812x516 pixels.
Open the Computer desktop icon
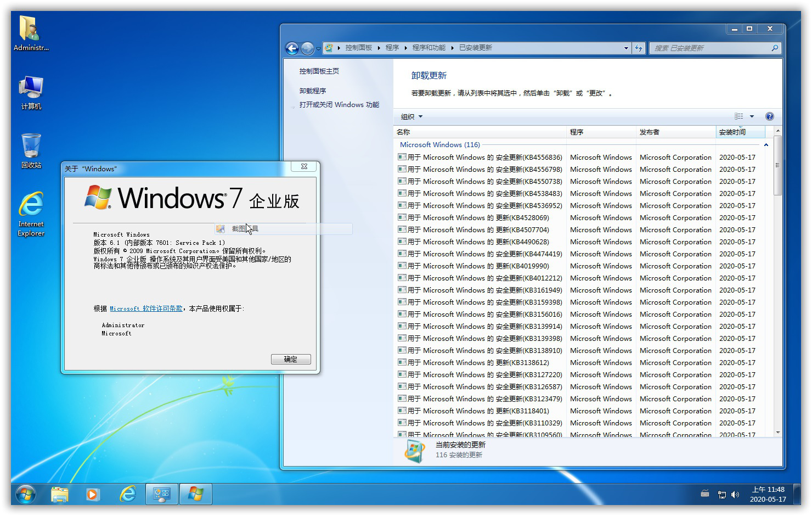31,92
